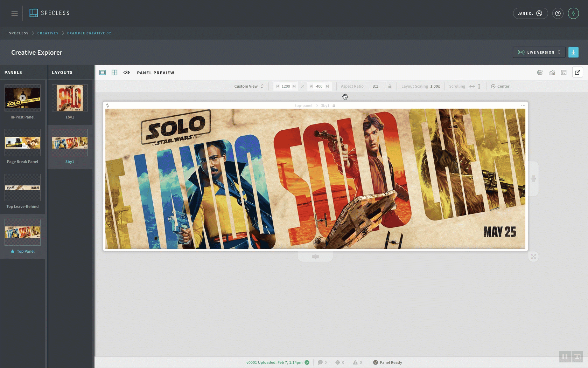Select the Top Leave-Behind panel thumbnail
Screen dimensions: 588x368
22,188
